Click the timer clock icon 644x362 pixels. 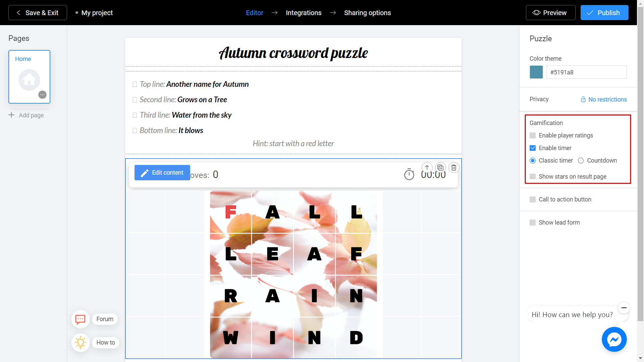[x=409, y=175]
